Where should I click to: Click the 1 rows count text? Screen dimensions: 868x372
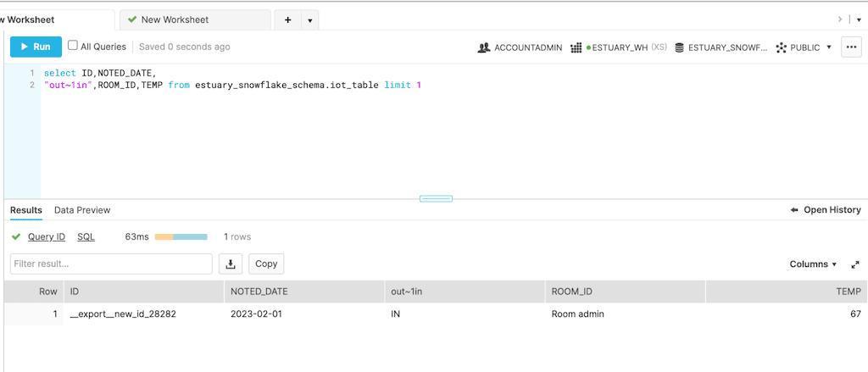pos(237,237)
